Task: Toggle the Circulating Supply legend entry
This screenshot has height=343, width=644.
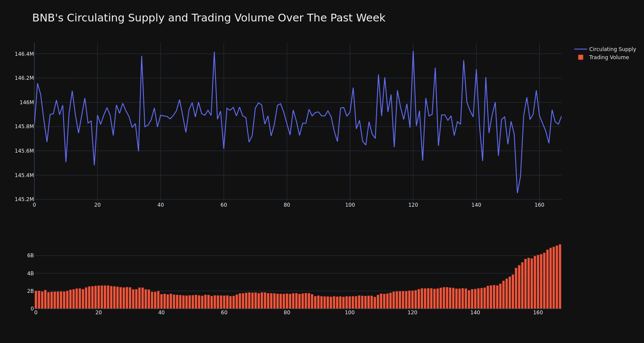Action: (605, 49)
